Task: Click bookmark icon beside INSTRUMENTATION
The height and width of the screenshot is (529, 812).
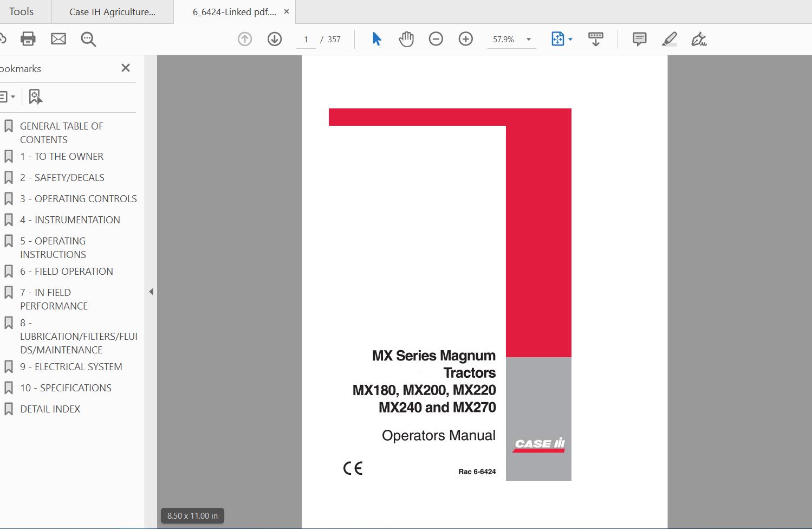Action: pyautogui.click(x=9, y=220)
